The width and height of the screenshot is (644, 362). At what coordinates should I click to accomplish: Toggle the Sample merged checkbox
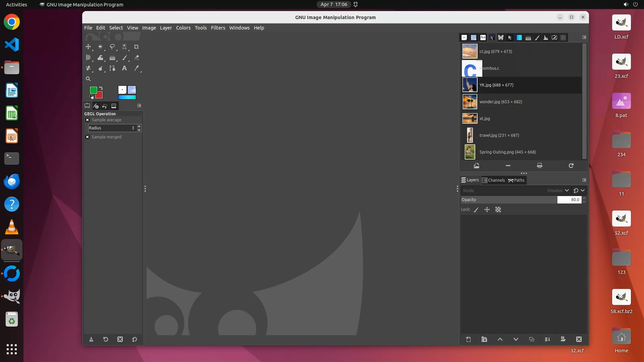[x=88, y=137]
